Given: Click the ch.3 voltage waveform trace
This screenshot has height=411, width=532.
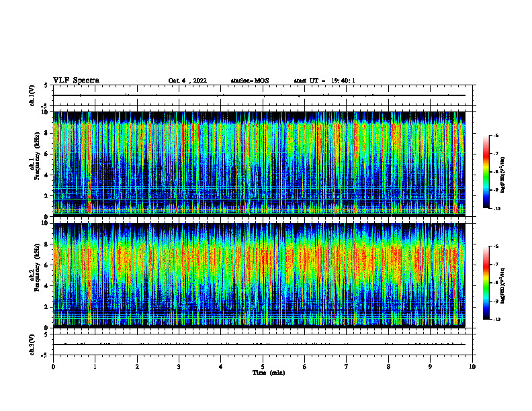Looking at the screenshot, I should pos(259,345).
